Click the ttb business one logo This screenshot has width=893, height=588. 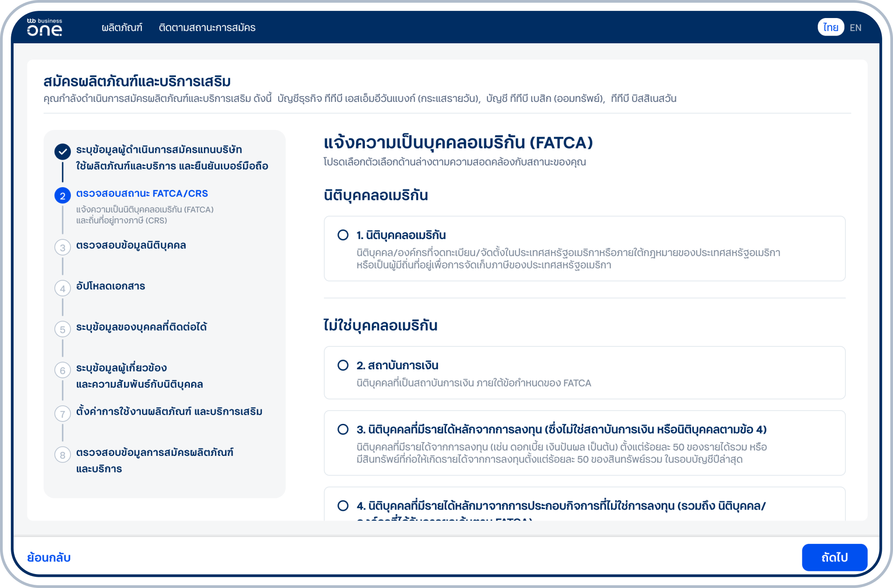coord(44,27)
